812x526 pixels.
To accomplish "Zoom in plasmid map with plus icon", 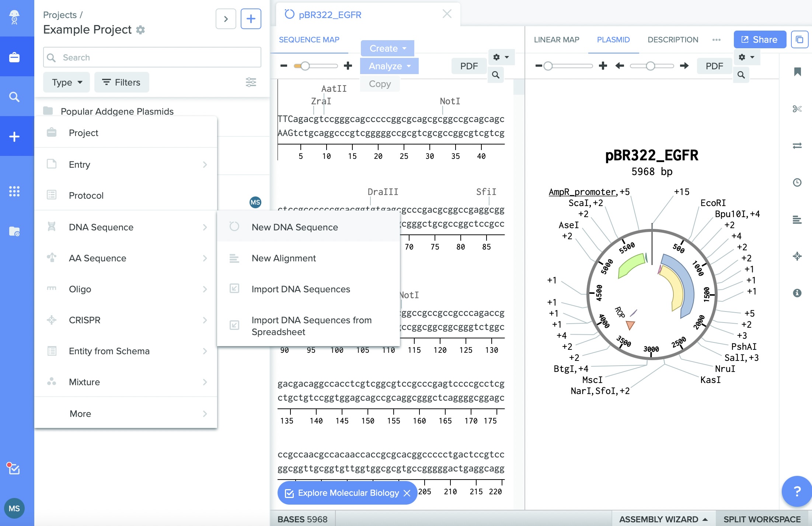I will tap(603, 66).
